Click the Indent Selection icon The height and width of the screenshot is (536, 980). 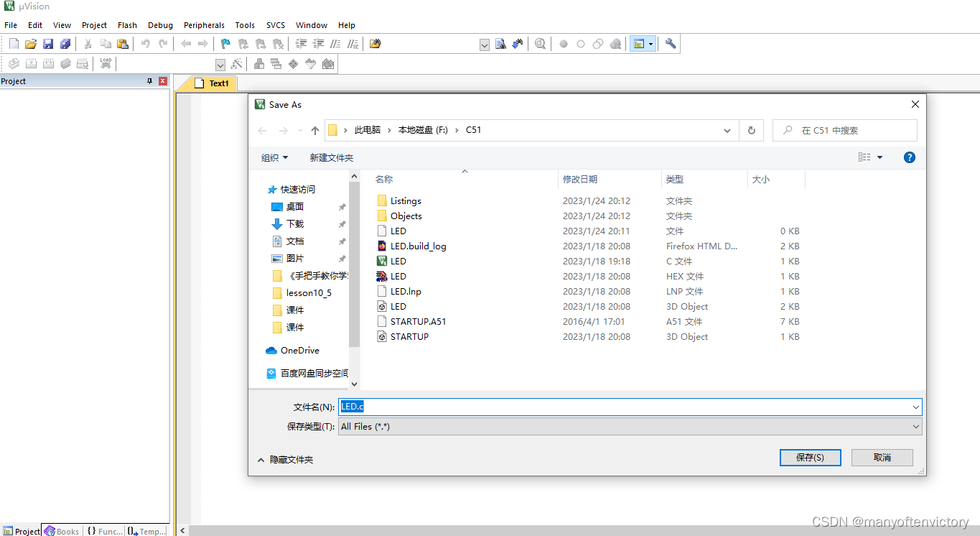pyautogui.click(x=302, y=44)
